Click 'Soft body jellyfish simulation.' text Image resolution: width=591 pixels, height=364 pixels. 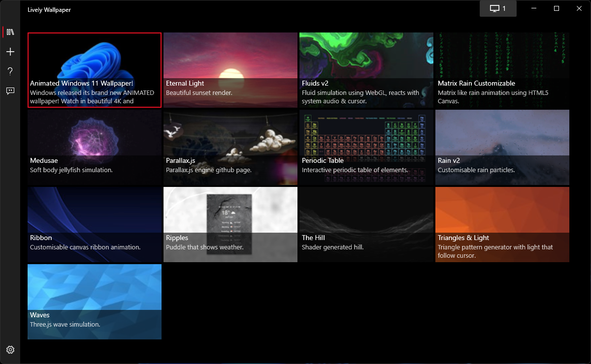pos(71,170)
